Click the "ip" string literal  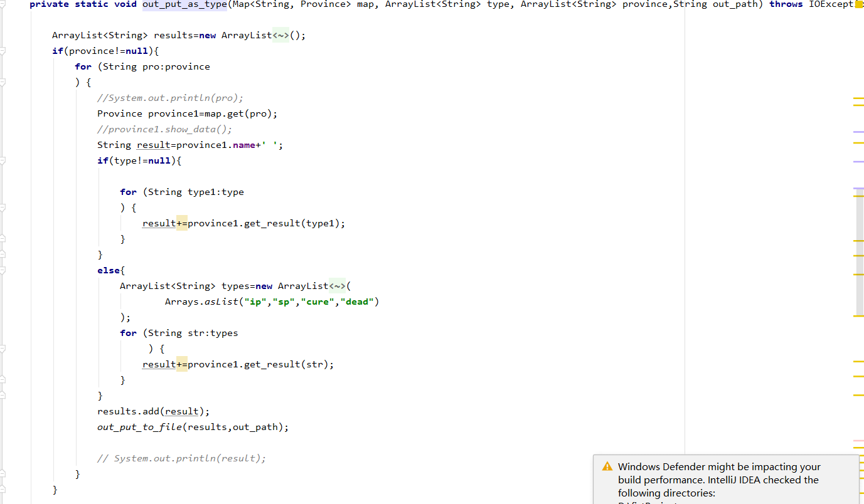(255, 302)
